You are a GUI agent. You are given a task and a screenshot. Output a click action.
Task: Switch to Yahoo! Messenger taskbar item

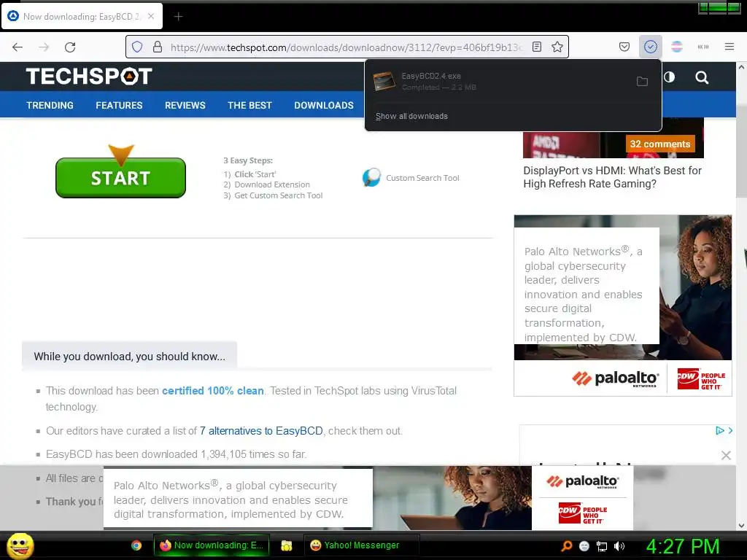(361, 545)
